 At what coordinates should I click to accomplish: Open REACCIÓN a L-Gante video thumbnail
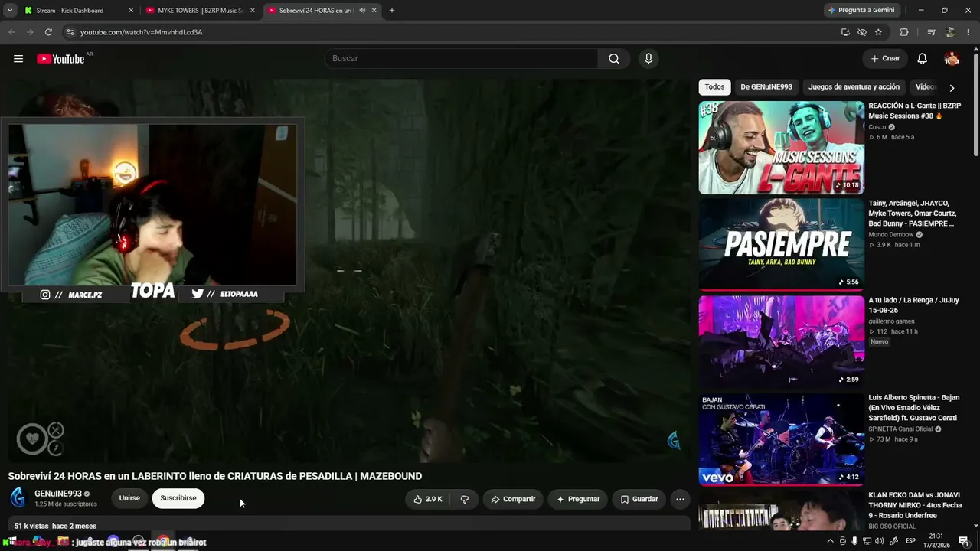[x=781, y=148]
